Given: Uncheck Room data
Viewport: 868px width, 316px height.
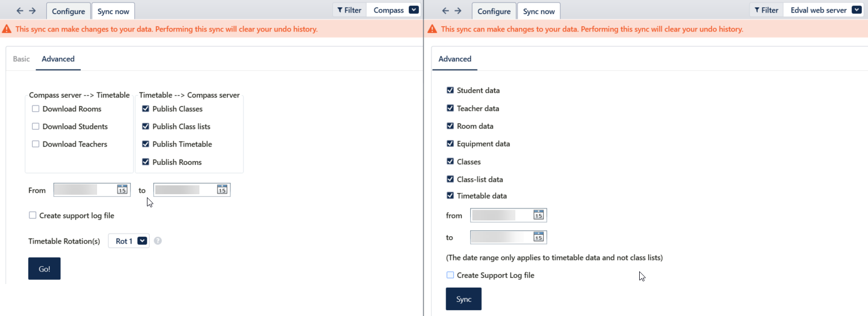Looking at the screenshot, I should [x=450, y=126].
